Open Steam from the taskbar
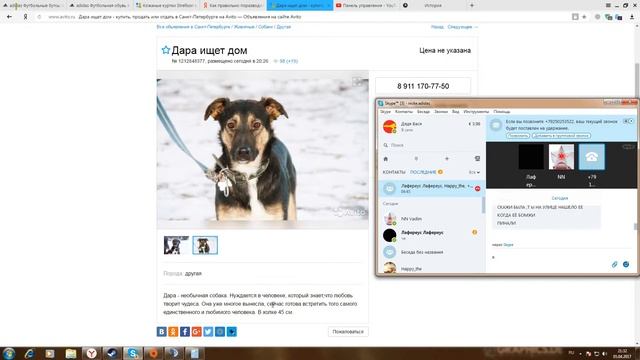 pos(112,353)
